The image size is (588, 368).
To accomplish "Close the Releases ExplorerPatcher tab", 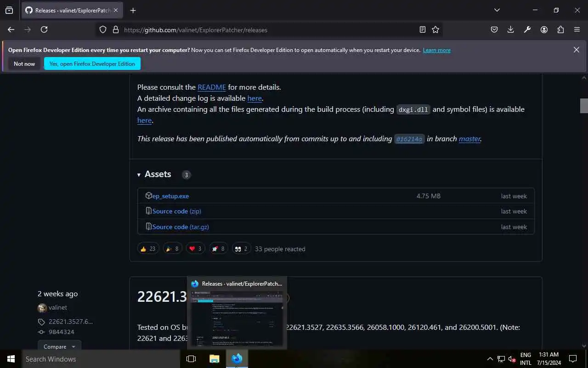I will [115, 10].
